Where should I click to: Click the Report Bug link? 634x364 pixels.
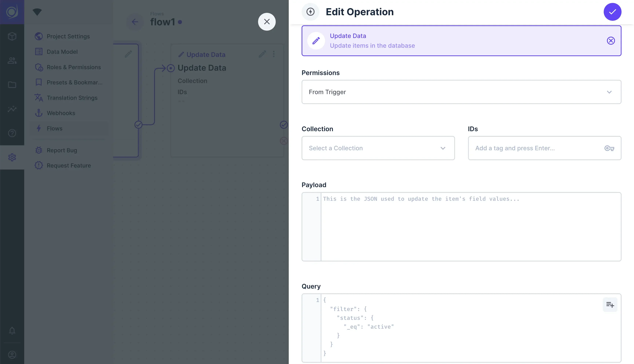(x=62, y=150)
